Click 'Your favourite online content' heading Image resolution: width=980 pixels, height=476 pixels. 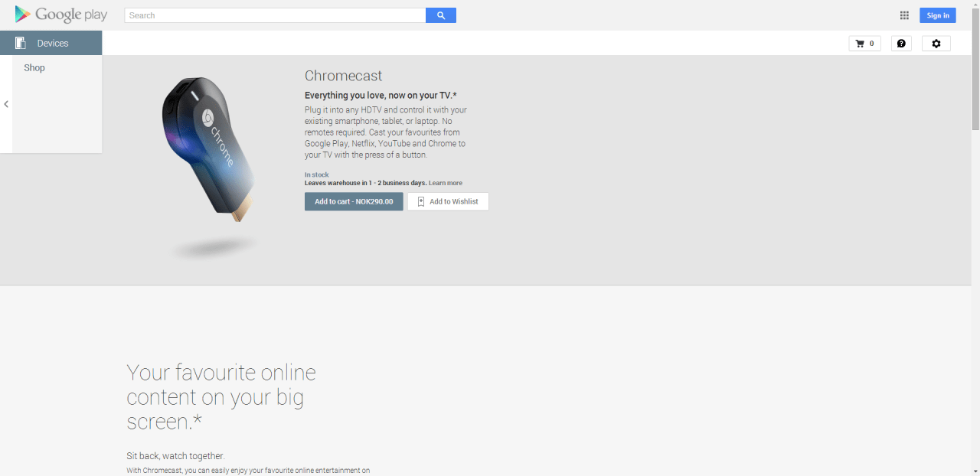[221, 396]
